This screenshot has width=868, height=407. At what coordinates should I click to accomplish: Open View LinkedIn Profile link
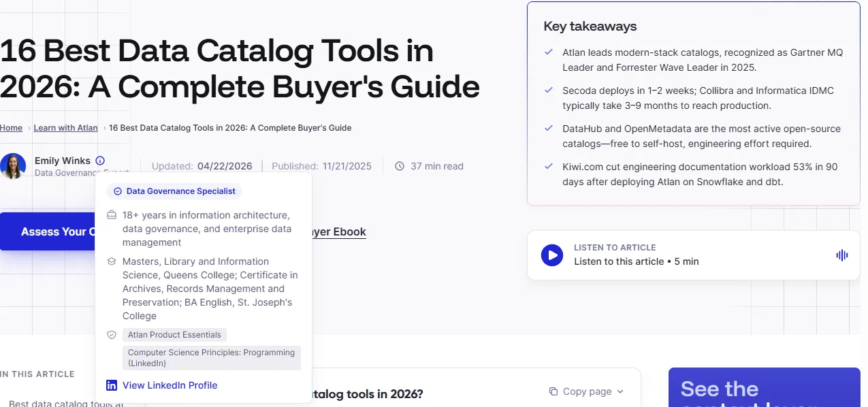pos(170,385)
